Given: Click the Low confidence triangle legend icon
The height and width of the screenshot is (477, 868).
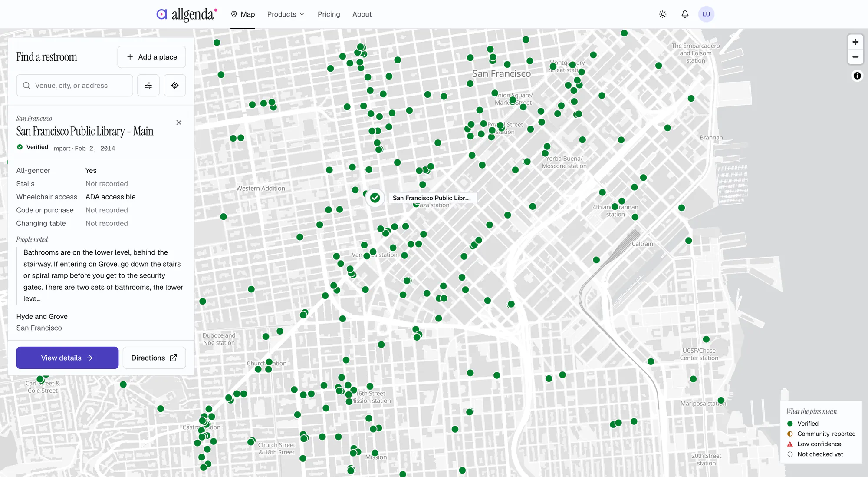Looking at the screenshot, I should pyautogui.click(x=790, y=444).
